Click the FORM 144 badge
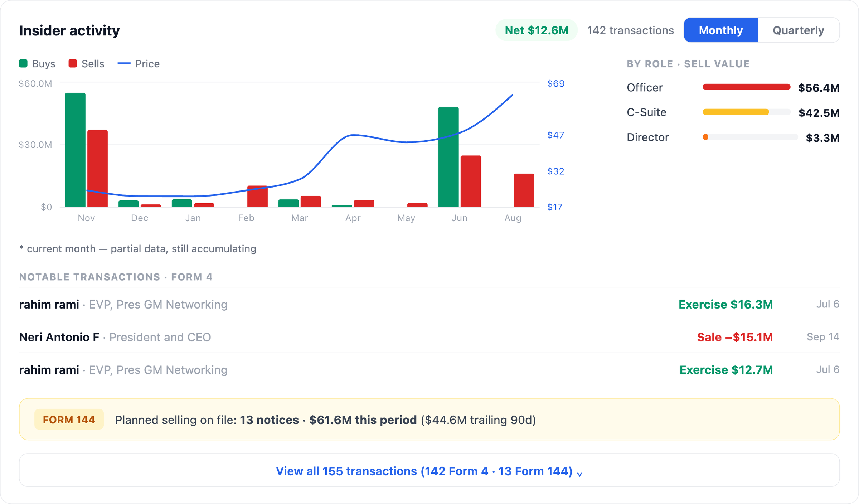Image resolution: width=859 pixels, height=504 pixels. click(x=69, y=420)
